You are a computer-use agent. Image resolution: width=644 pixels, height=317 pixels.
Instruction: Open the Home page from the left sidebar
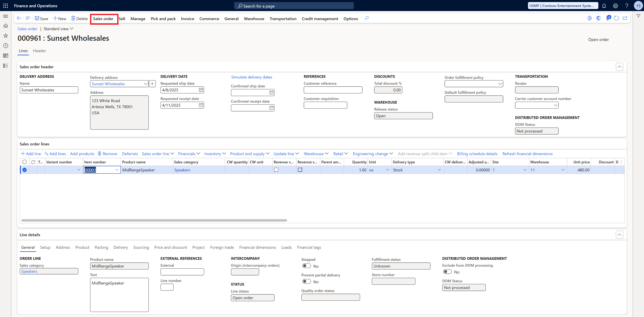pos(6,25)
